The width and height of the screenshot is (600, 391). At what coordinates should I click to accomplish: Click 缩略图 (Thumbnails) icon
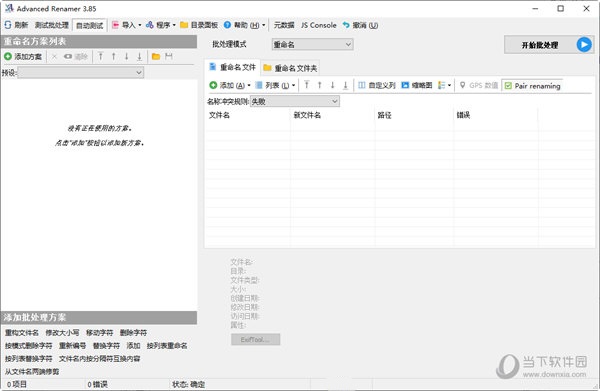pos(405,85)
